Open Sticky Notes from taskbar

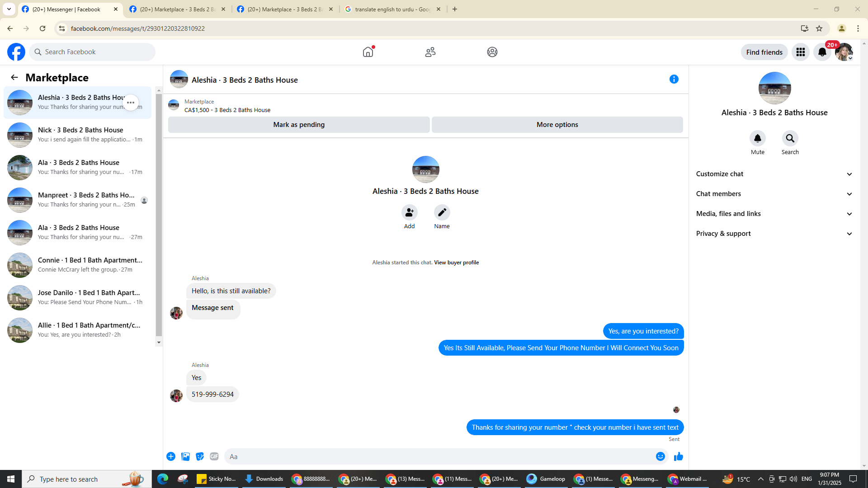tap(217, 479)
